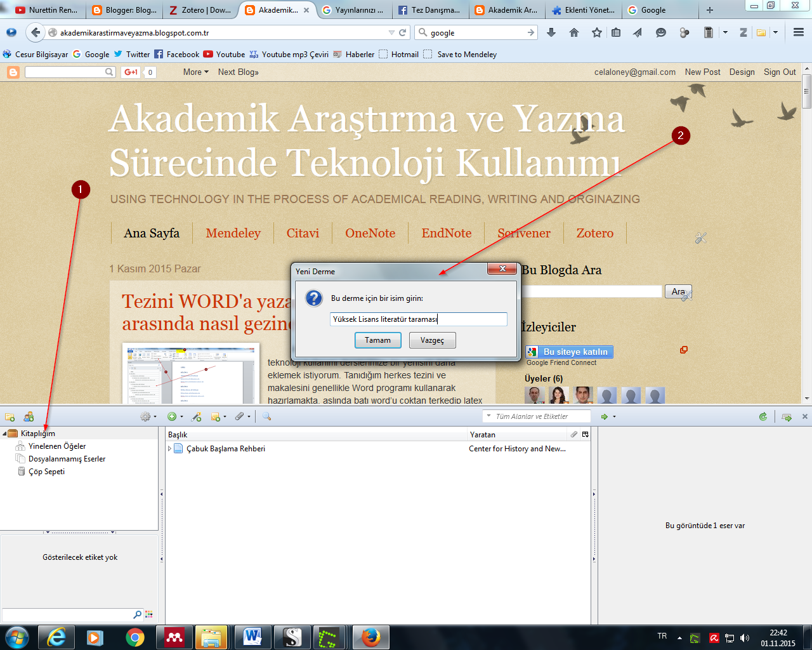Select Yinelenen Öğeler in library tree

click(57, 446)
